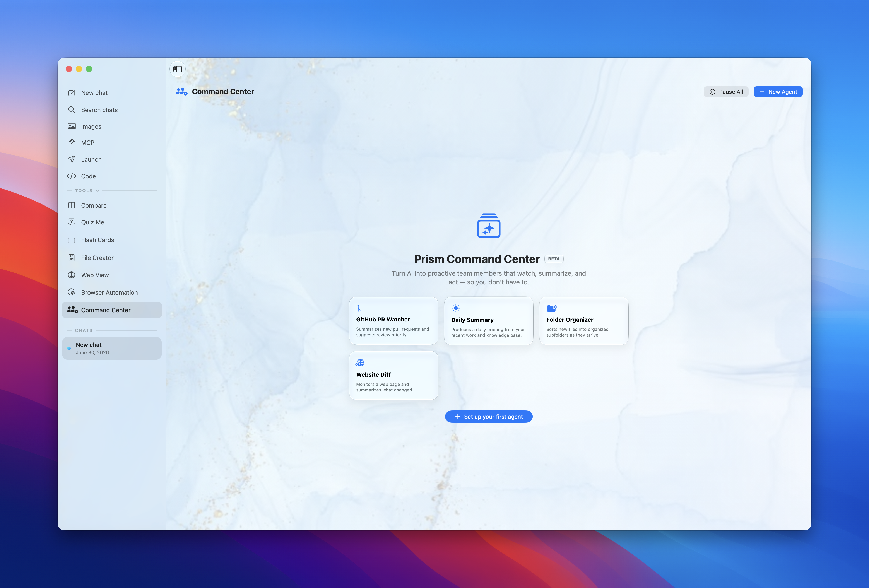
Task: Open the MCP section
Action: pyautogui.click(x=112, y=142)
